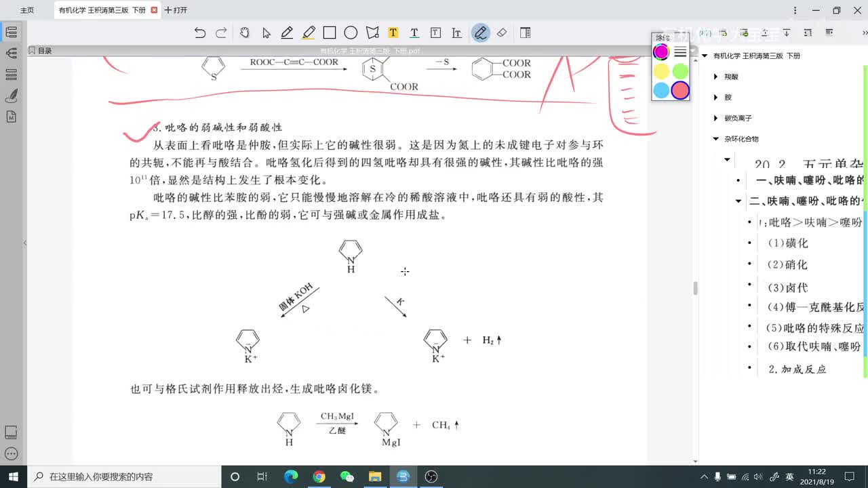Jump to (2)硝化 outline entry

pyautogui.click(x=787, y=264)
